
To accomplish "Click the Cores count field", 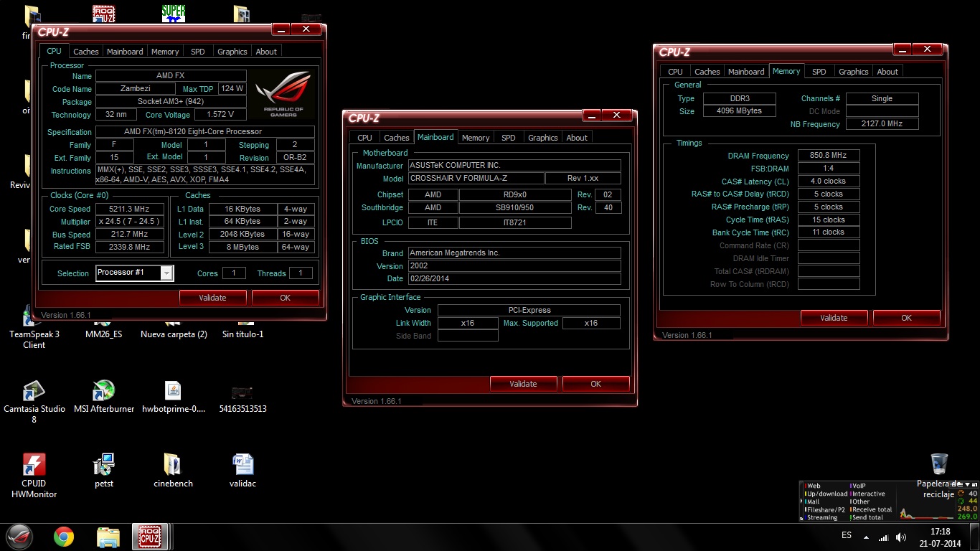I will pyautogui.click(x=233, y=273).
